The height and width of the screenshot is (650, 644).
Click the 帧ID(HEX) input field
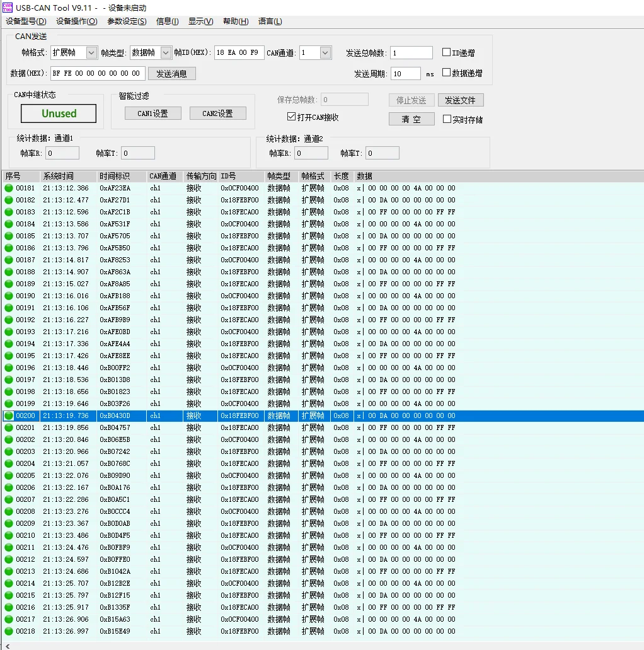click(x=239, y=53)
